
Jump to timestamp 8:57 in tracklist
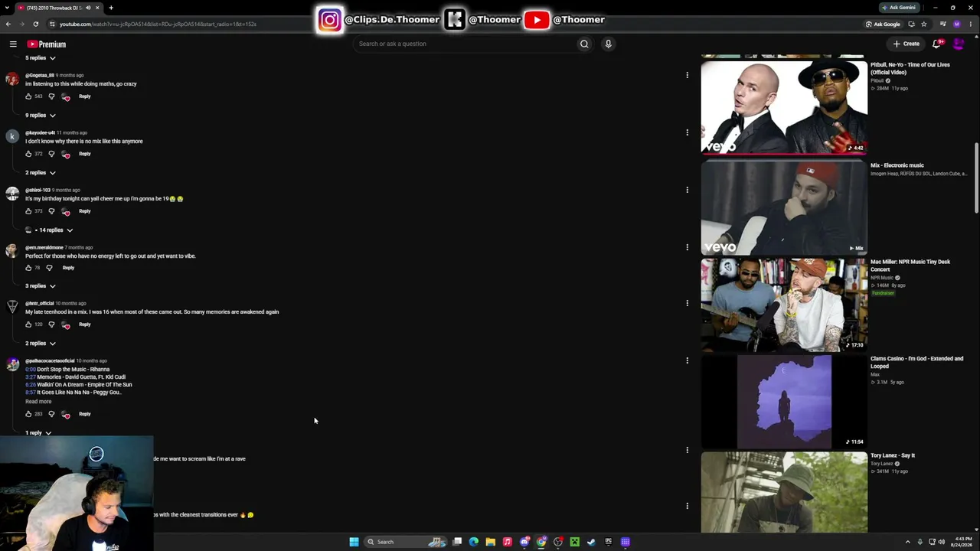tap(31, 393)
